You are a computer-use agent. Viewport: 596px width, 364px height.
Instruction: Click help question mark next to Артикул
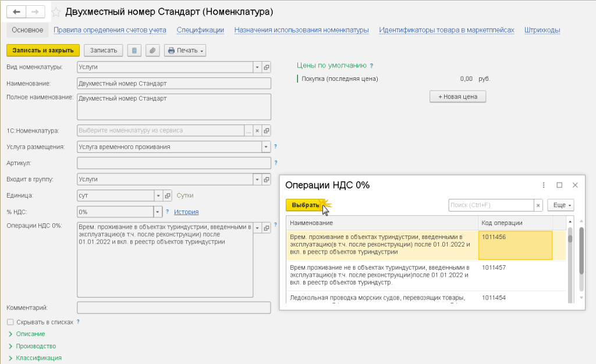click(x=275, y=163)
